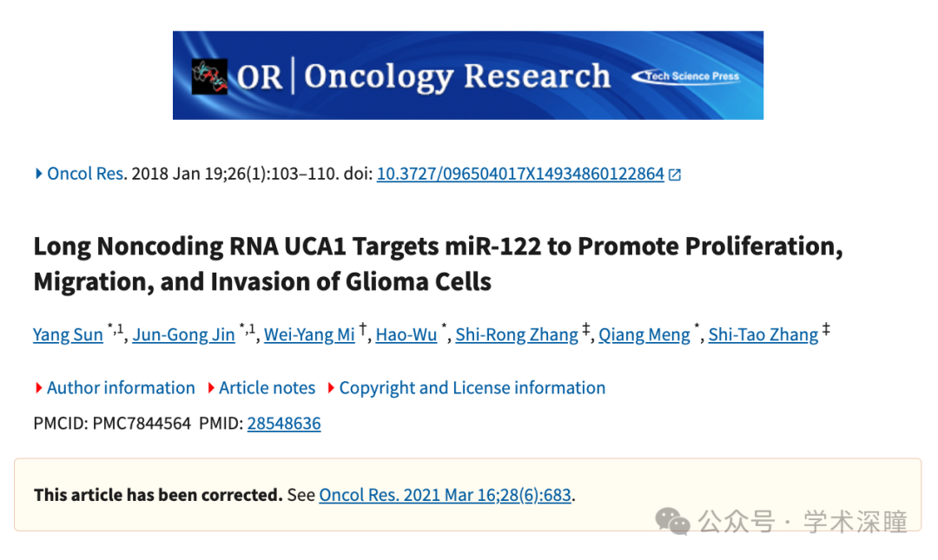Open author link Qiang Meng
Image resolution: width=938 pixels, height=560 pixels.
pyautogui.click(x=644, y=334)
